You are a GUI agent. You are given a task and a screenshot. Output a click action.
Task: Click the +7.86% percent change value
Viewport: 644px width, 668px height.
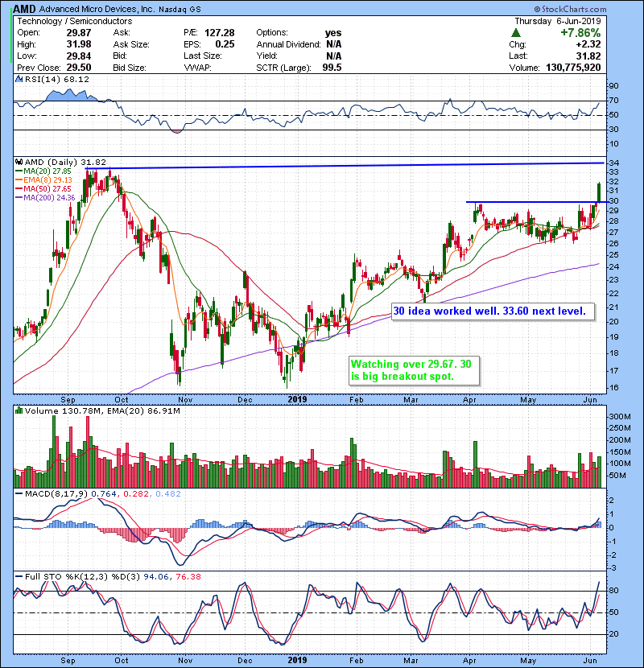(x=580, y=33)
